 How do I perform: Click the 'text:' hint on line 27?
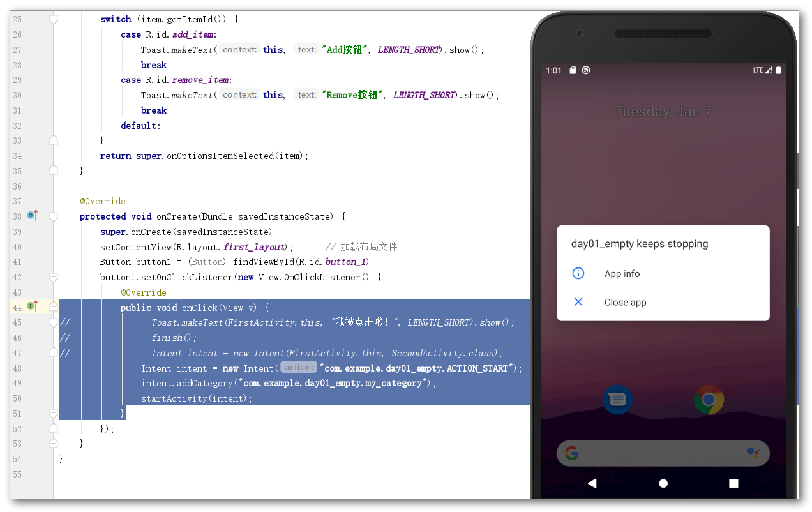click(x=307, y=49)
